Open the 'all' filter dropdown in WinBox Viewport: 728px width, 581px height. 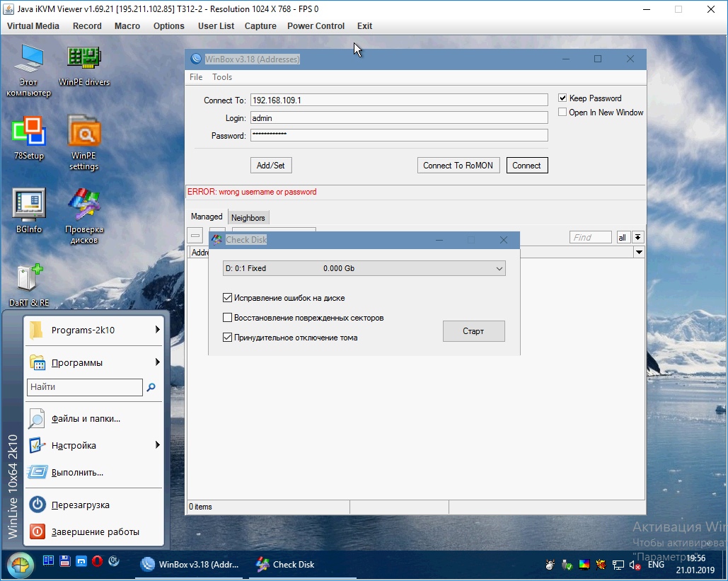pyautogui.click(x=638, y=237)
